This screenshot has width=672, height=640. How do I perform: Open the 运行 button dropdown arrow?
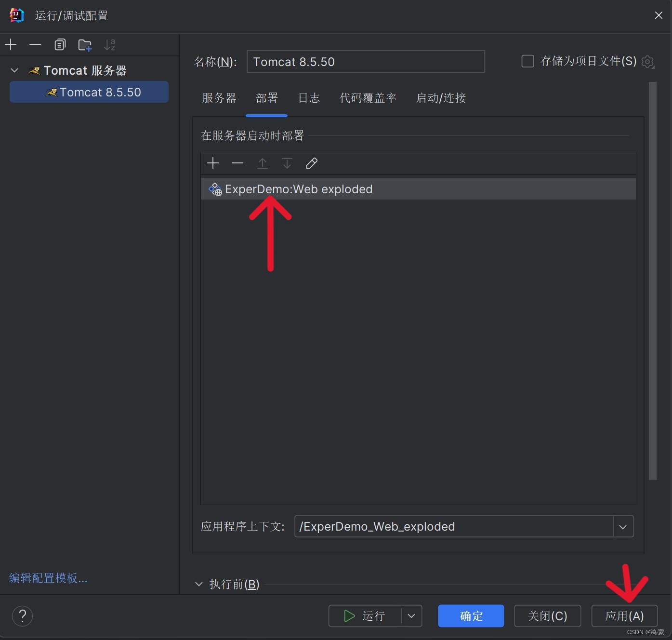pos(411,616)
